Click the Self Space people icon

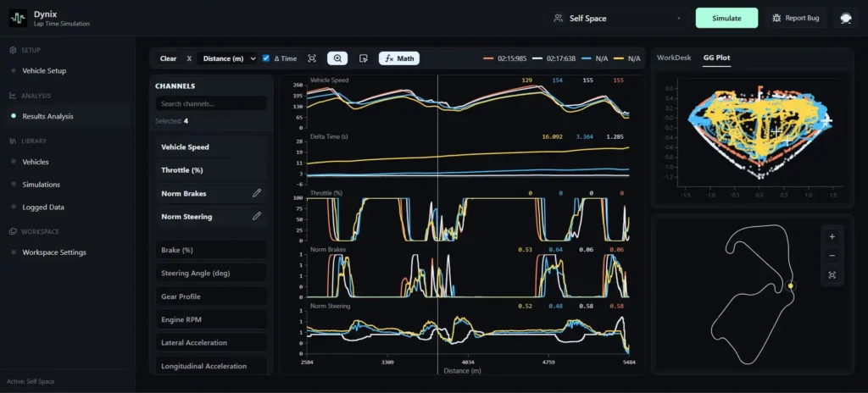coord(558,19)
